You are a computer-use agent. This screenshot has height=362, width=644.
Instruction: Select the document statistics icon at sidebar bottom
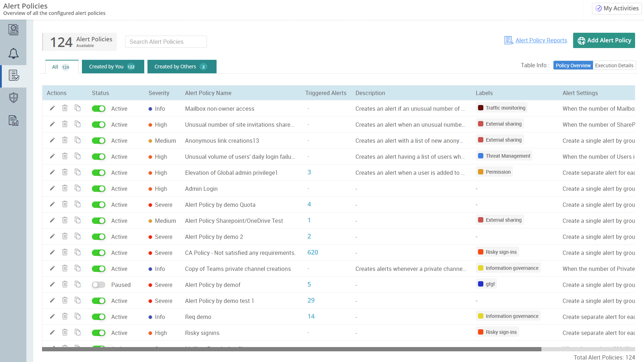coord(14,121)
